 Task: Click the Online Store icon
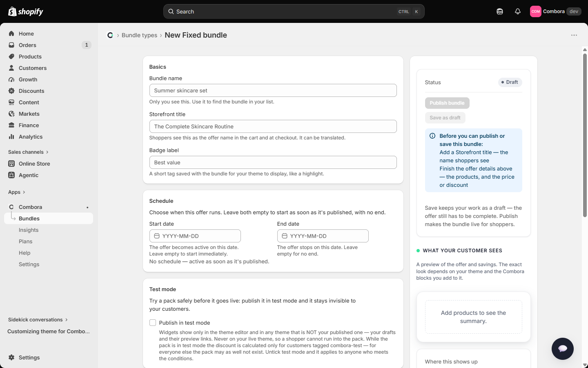click(x=11, y=164)
